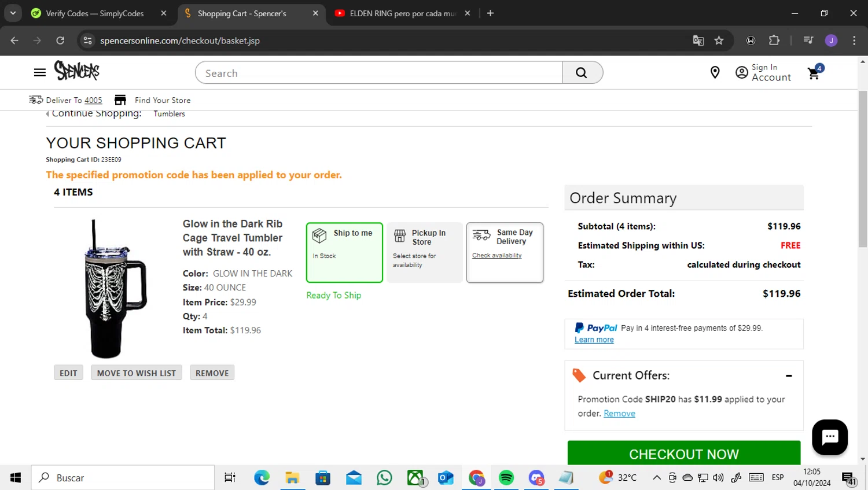The height and width of the screenshot is (490, 868).
Task: Focus the site Search field
Action: (x=379, y=73)
